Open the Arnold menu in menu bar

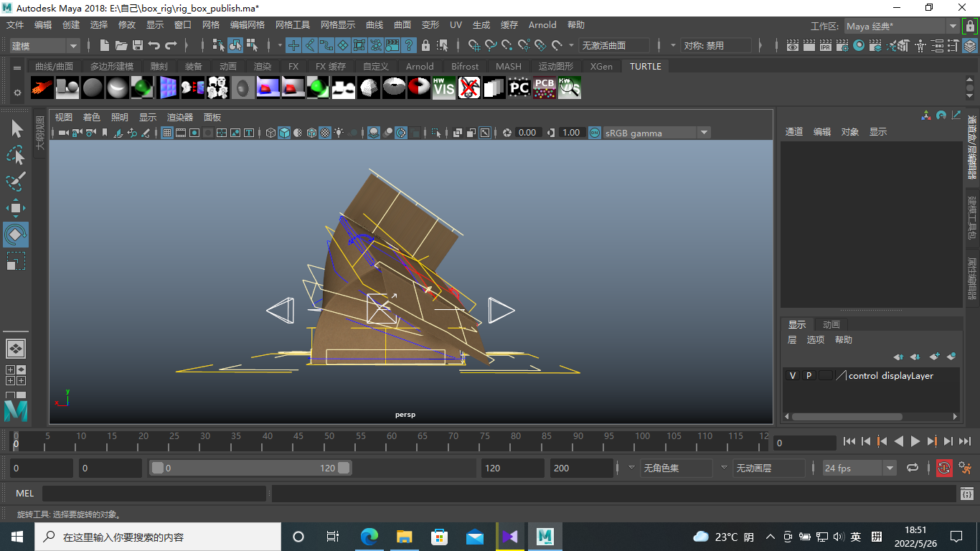[x=542, y=25]
